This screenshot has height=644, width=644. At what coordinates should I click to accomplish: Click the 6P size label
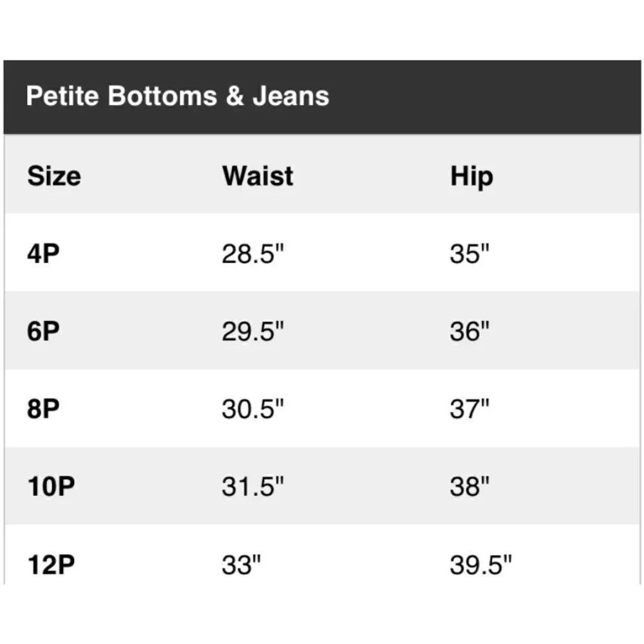point(43,332)
